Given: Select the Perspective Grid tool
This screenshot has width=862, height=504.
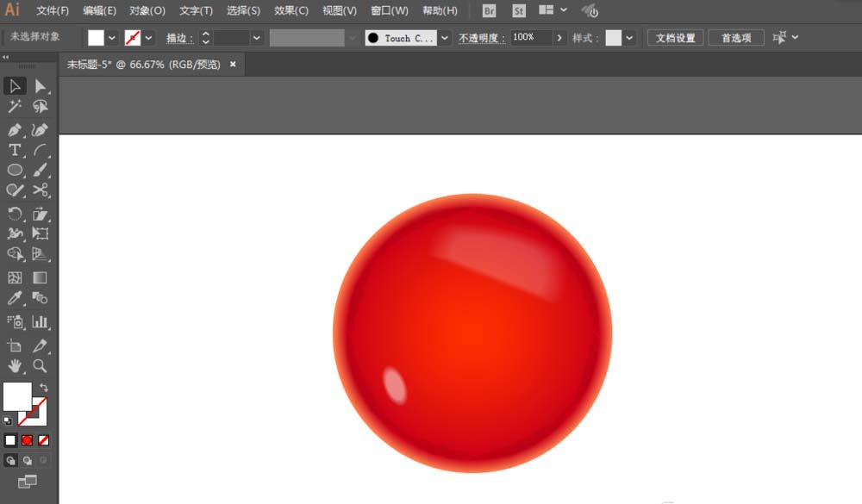Looking at the screenshot, I should click(x=41, y=254).
